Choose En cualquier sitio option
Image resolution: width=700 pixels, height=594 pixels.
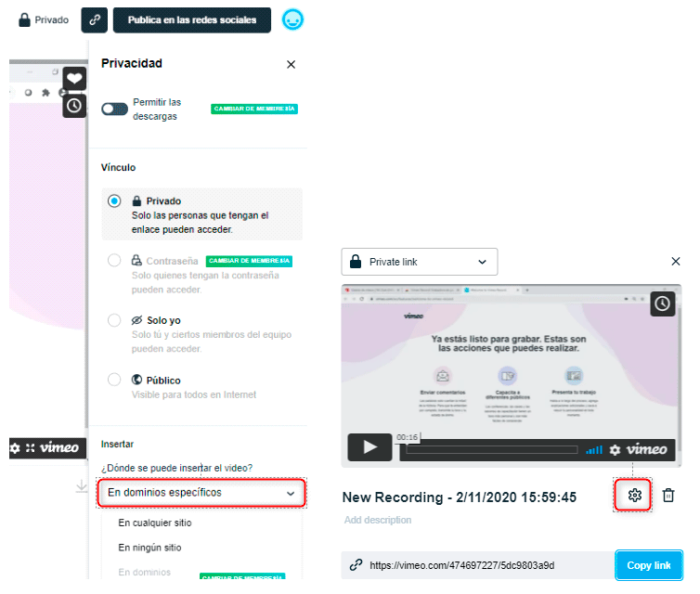pos(155,523)
